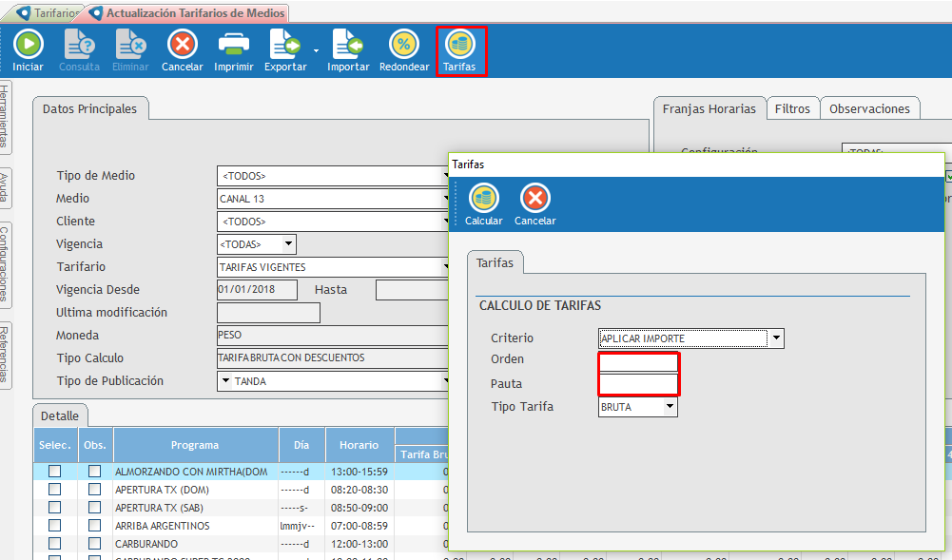Click the Importar toolbar icon
This screenshot has height=560, width=952.
pos(348,46)
